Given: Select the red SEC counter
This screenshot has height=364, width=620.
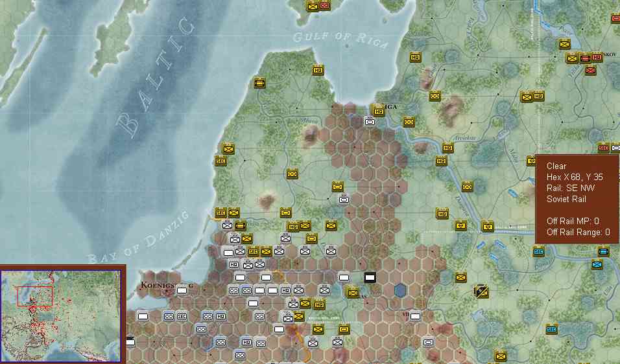Looking at the screenshot, I should coord(603,148).
